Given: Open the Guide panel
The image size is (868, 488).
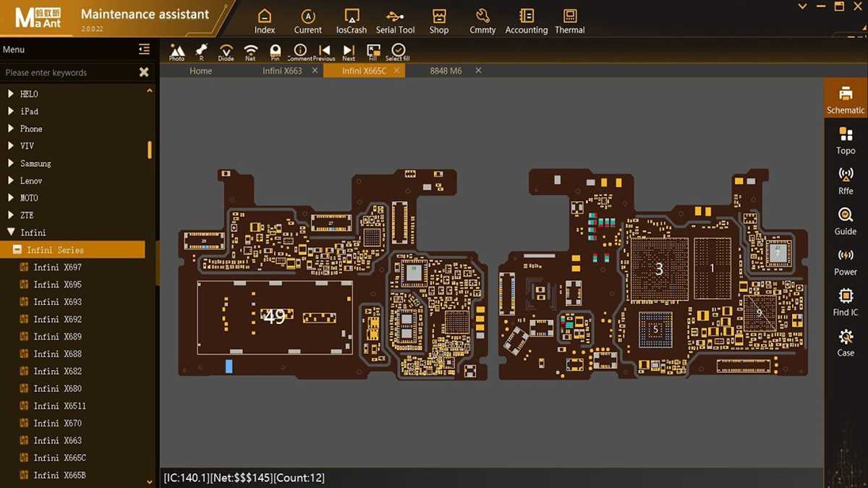Looking at the screenshot, I should (x=846, y=221).
